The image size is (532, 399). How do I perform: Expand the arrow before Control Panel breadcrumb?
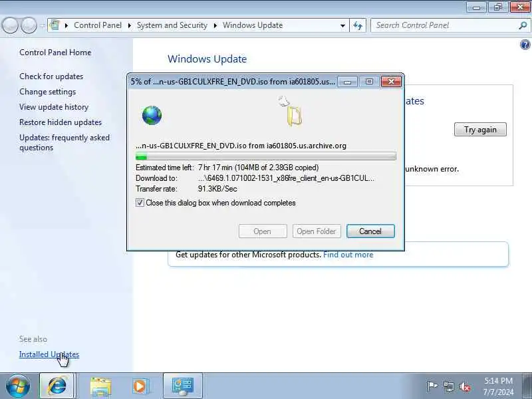pos(66,25)
